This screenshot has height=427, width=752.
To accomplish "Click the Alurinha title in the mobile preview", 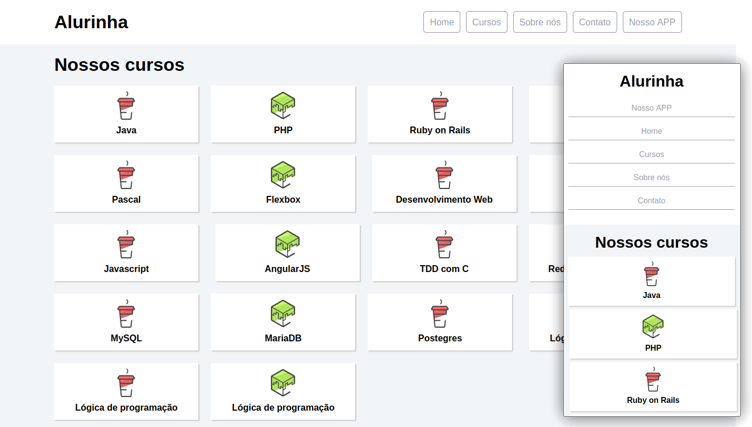I will point(651,81).
